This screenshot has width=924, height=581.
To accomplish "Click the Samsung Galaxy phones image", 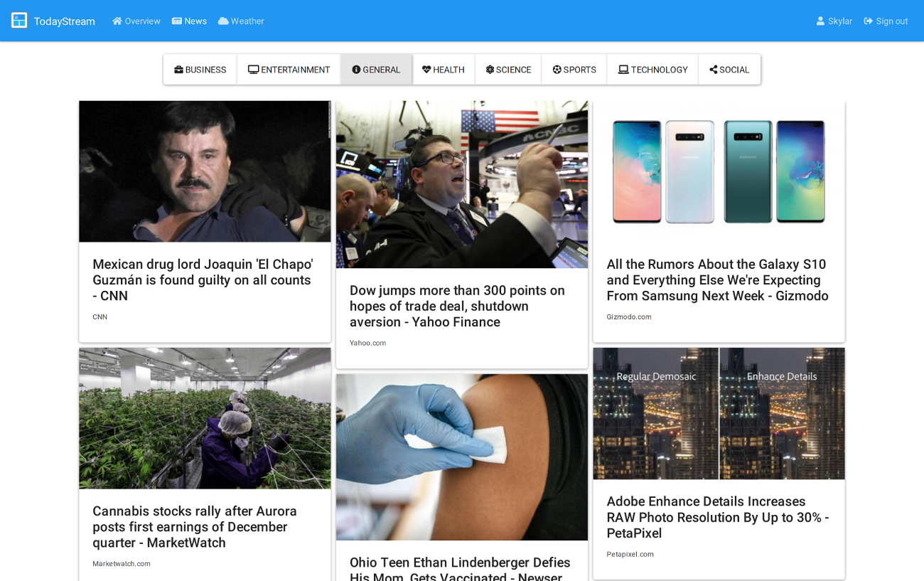I will pyautogui.click(x=719, y=171).
